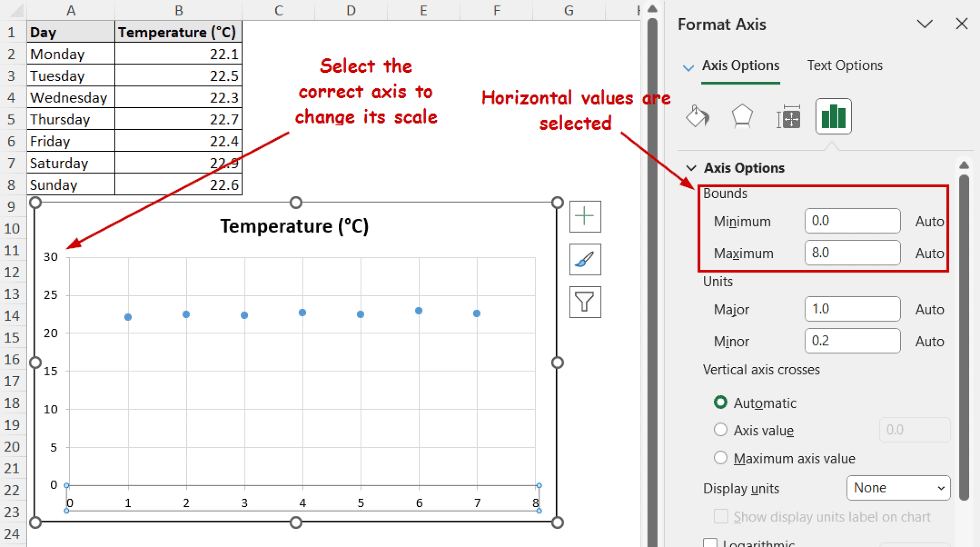The height and width of the screenshot is (547, 980).
Task: Select the Automatic vertical axis crosses option
Action: pos(721,402)
